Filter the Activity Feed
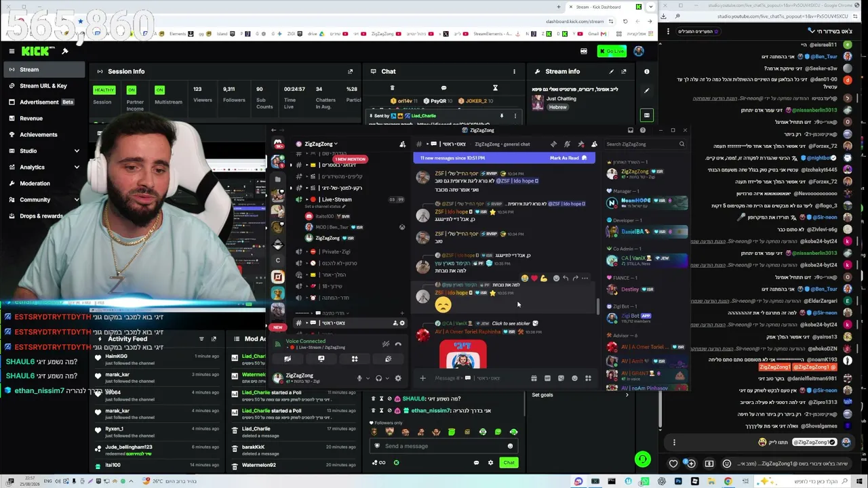Viewport: 868px width, 488px height. (x=201, y=339)
